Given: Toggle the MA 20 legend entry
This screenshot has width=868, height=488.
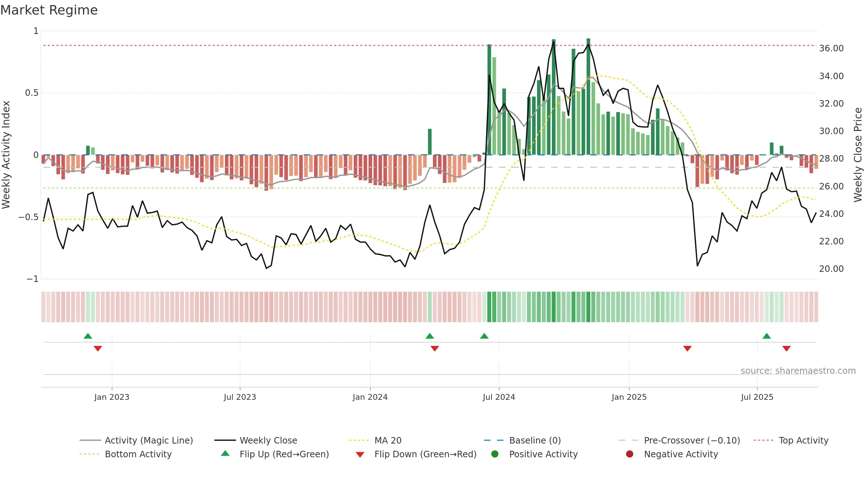Looking at the screenshot, I should coord(375,440).
